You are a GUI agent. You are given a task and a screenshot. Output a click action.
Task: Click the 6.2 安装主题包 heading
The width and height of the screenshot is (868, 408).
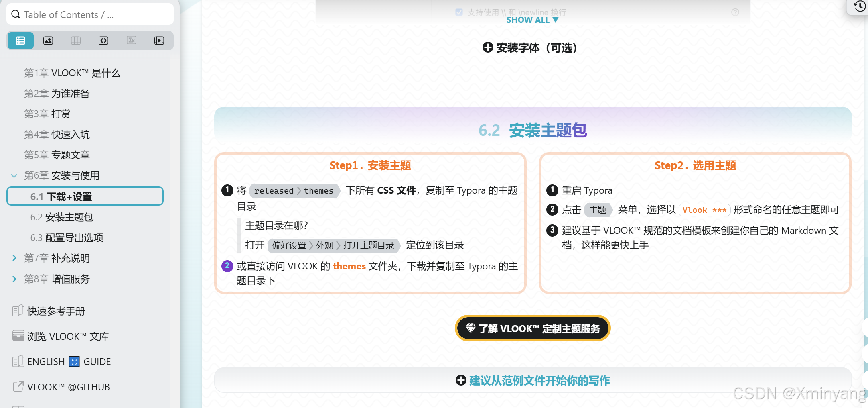[533, 131]
